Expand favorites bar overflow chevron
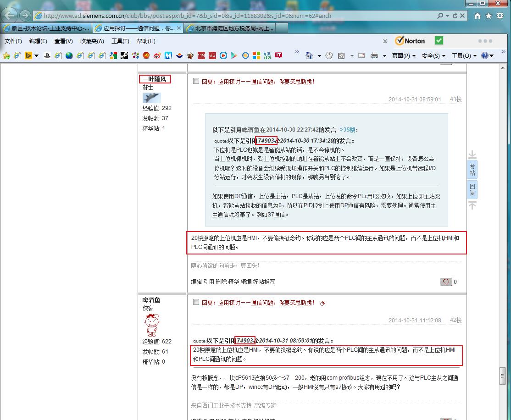Viewport: 511px width, 420px height. (297, 51)
